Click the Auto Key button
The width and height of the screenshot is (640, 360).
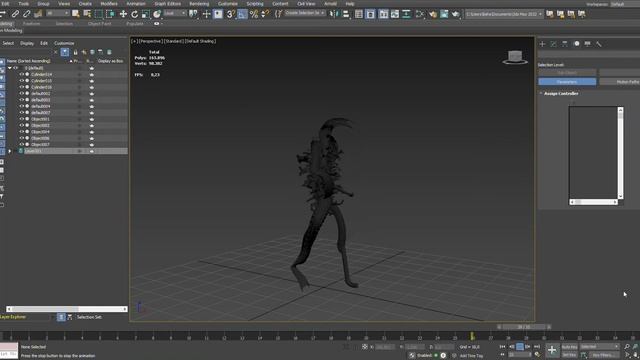pyautogui.click(x=569, y=347)
